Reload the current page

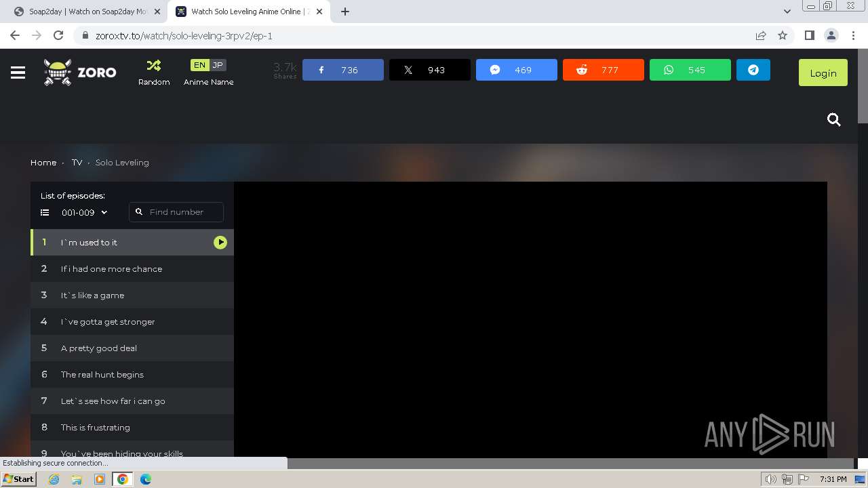58,35
